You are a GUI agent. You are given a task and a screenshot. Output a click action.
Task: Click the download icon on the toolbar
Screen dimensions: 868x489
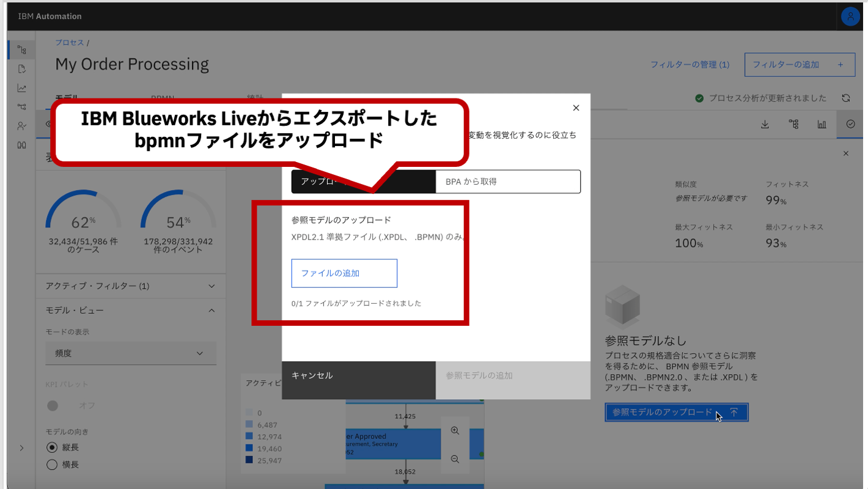(764, 123)
